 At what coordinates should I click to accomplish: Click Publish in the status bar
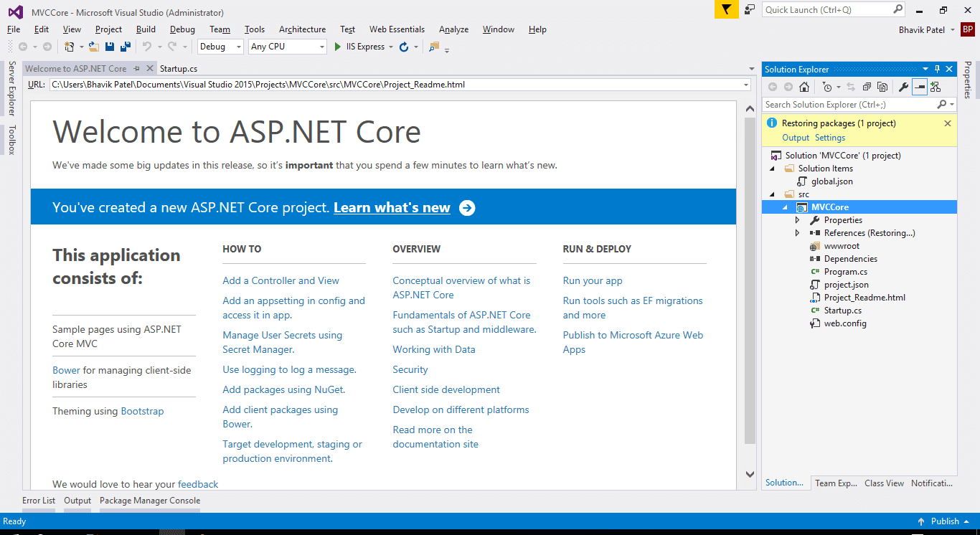[945, 521]
